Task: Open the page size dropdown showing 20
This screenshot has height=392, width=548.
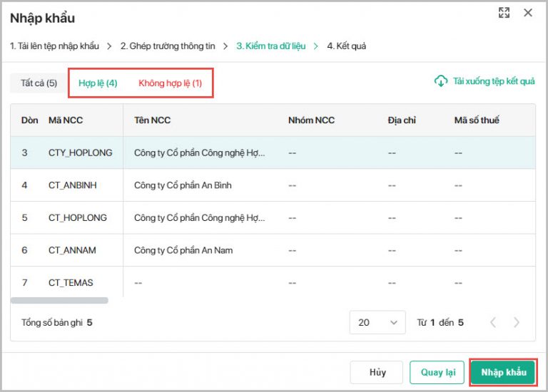Action: [x=377, y=322]
